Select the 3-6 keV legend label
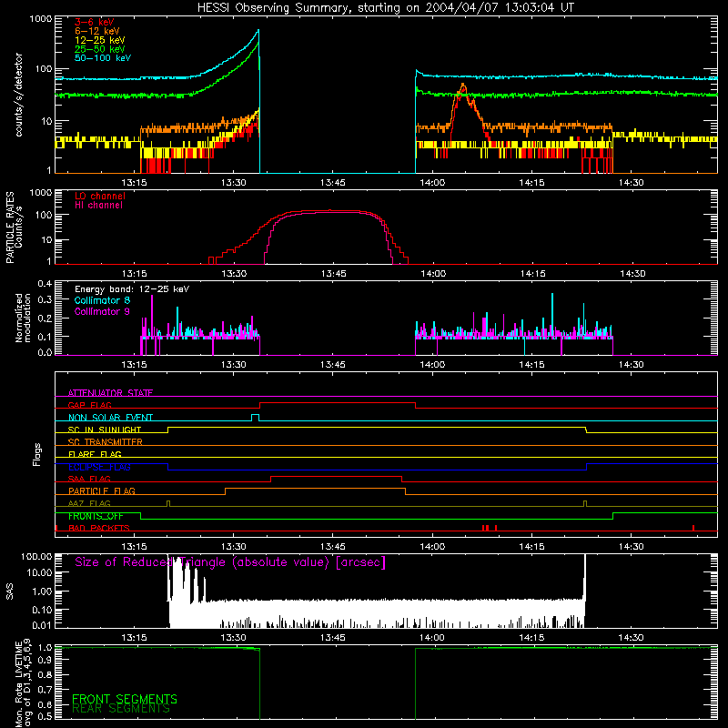 point(95,22)
